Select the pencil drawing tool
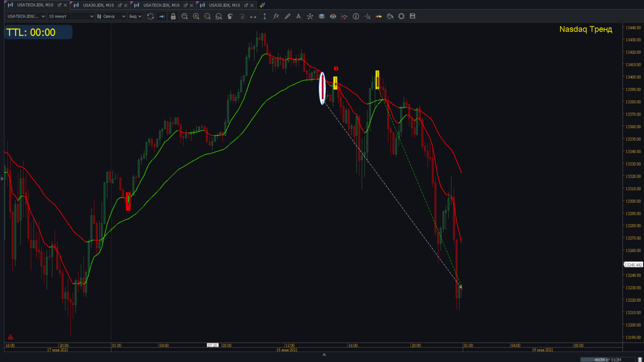Viewport: 644px width, 362px height. tap(288, 16)
